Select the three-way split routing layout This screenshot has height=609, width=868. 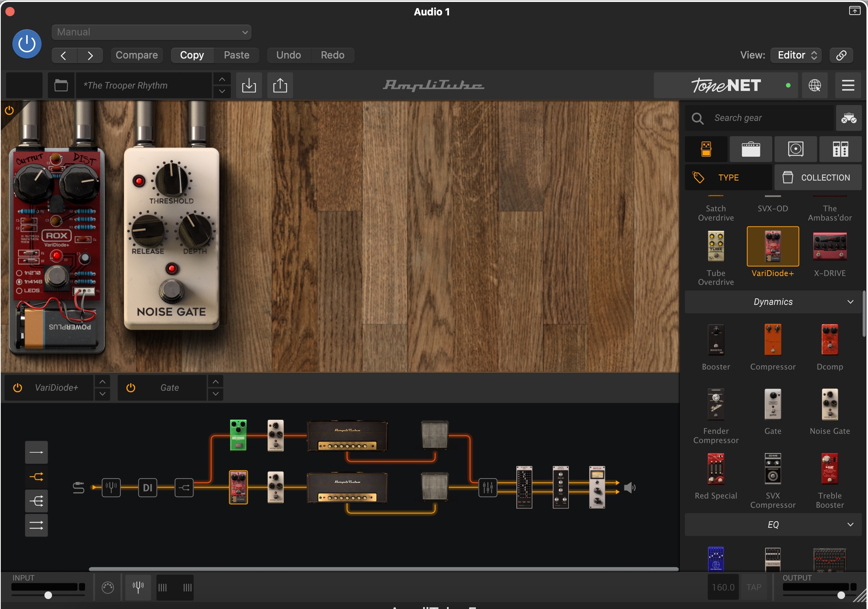37,501
